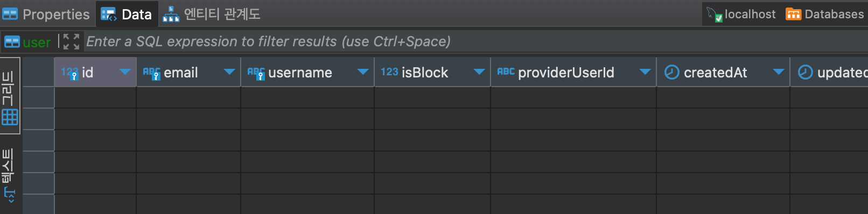Select the Data tab
Screen dimensions: 868x214
(127, 15)
